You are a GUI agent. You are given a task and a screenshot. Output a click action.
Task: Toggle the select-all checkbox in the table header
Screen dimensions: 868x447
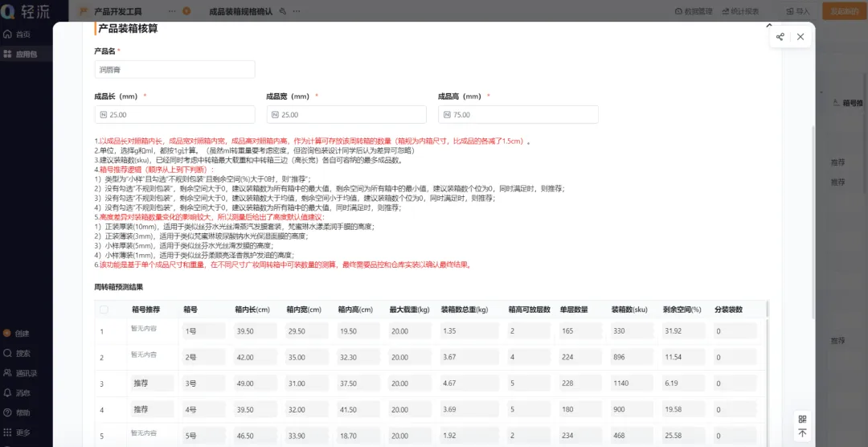tap(104, 310)
